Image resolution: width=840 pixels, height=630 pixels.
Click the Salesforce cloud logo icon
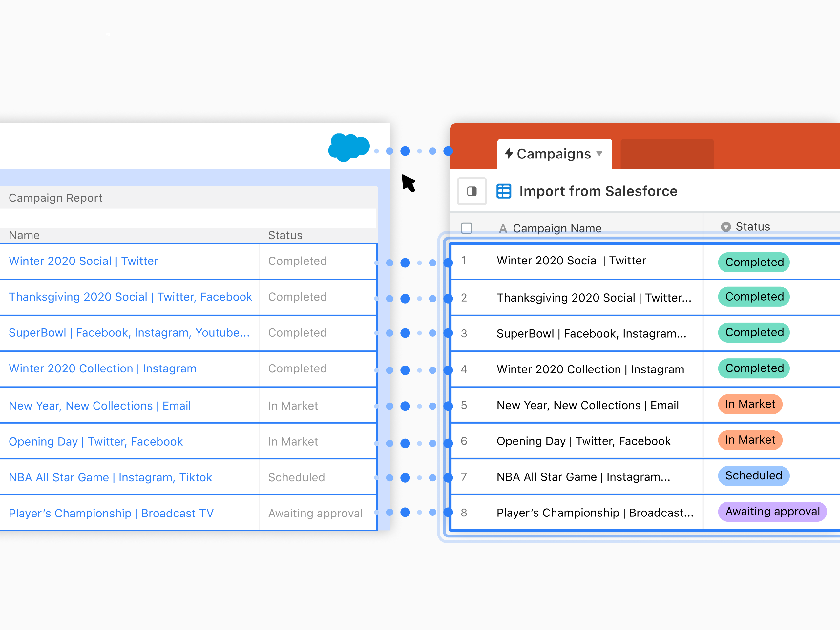click(x=348, y=147)
